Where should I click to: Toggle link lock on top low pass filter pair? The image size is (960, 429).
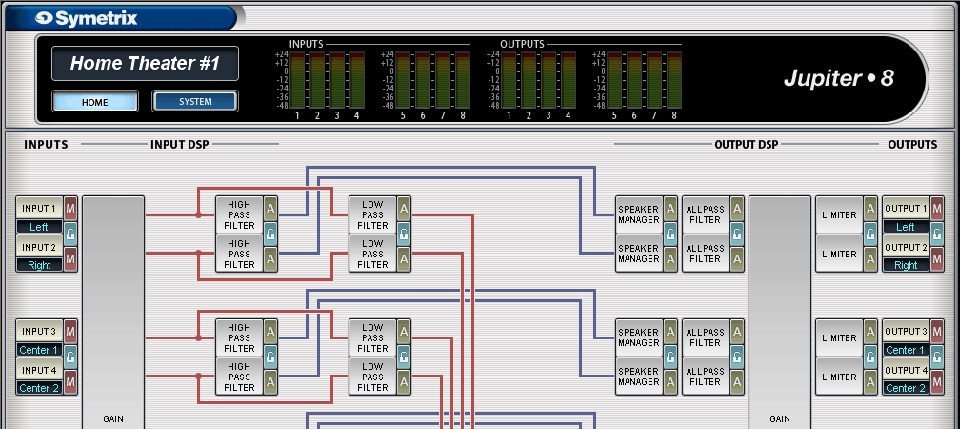point(404,233)
